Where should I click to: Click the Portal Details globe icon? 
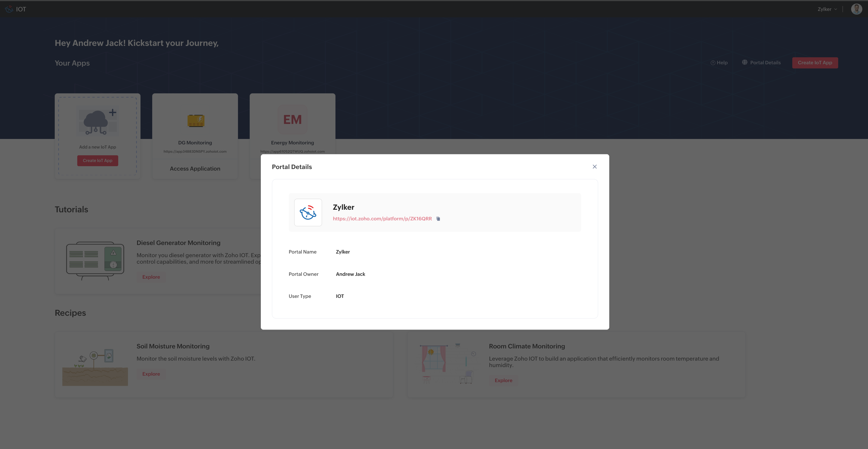pyautogui.click(x=745, y=62)
